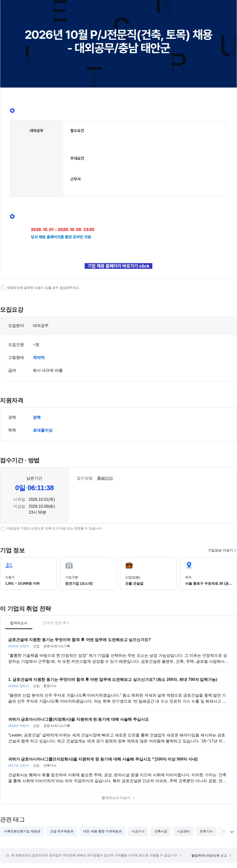Click the info icon beside 채용정보에 잘못된 내용
Viewport: 237px width, 868px height.
[x=3, y=288]
